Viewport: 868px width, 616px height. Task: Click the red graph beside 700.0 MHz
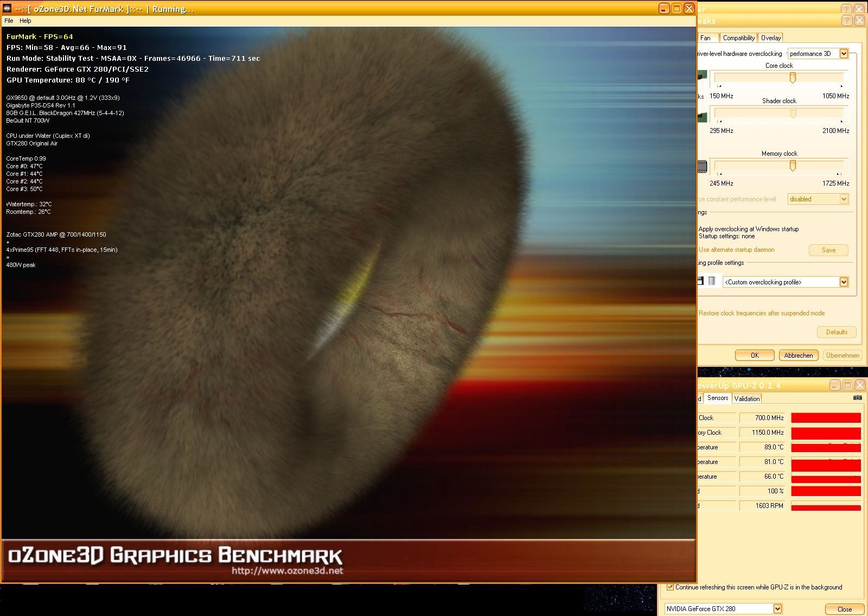826,418
